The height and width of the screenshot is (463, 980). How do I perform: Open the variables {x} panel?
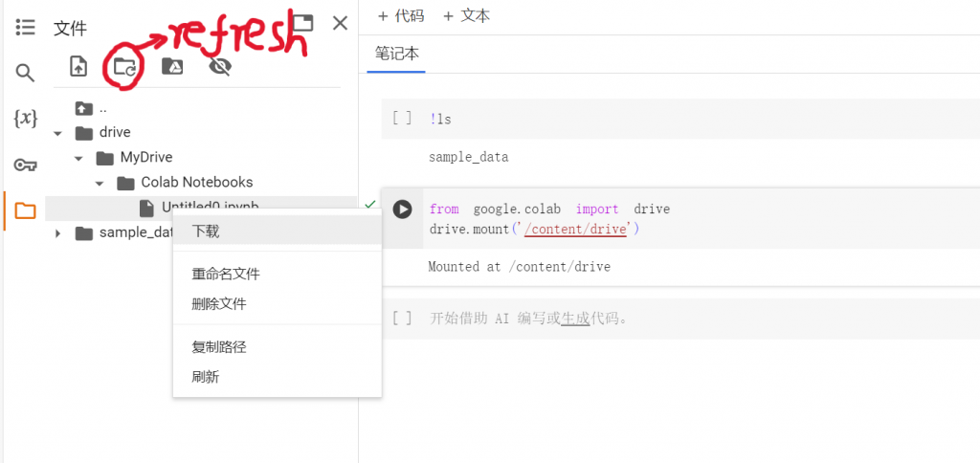tap(25, 119)
